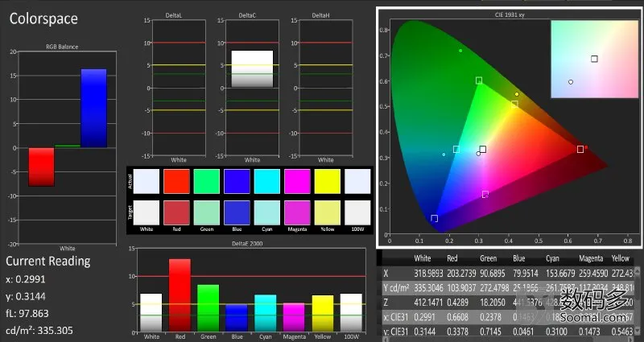Click the Target White swatch
644x342 pixels.
147,212
